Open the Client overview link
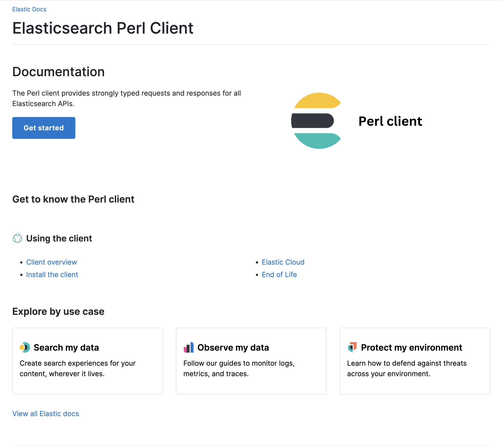 (x=52, y=262)
